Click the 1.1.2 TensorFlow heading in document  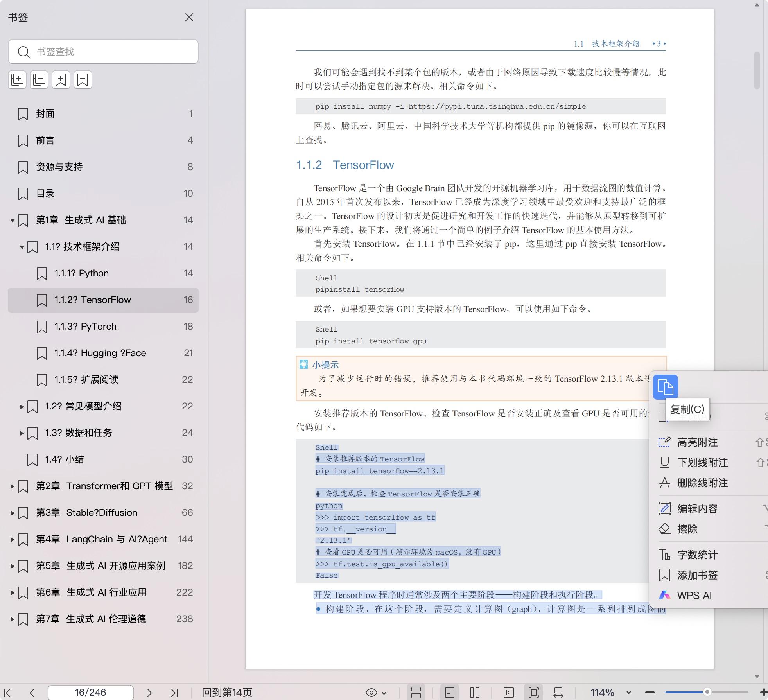coord(345,165)
